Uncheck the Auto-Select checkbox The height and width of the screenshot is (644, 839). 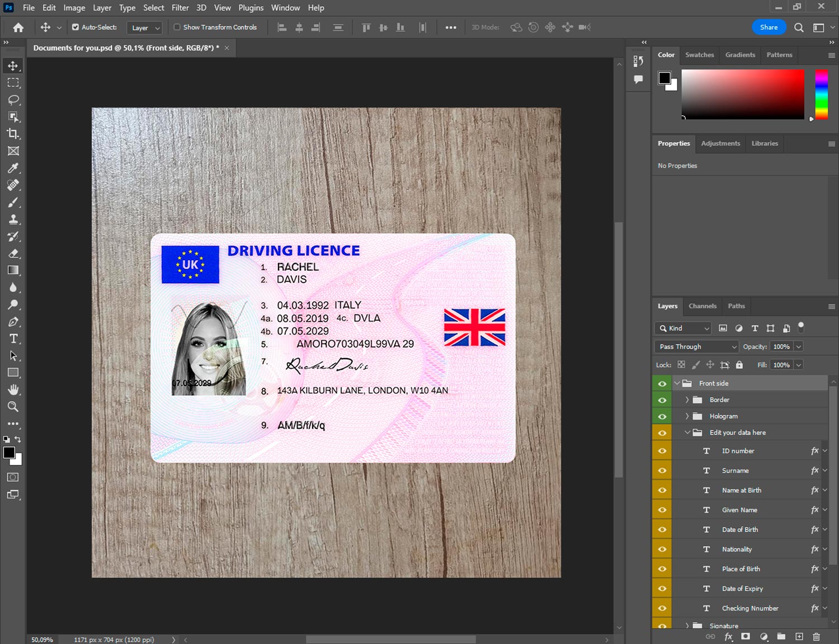pyautogui.click(x=76, y=27)
